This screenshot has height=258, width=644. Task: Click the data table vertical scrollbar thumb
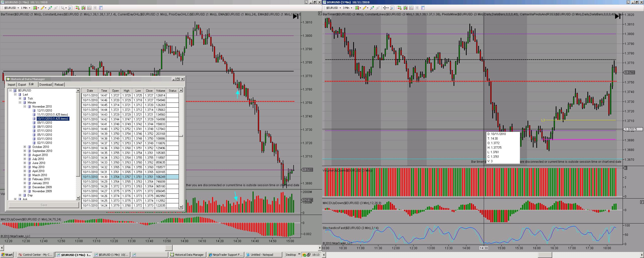coord(181,136)
